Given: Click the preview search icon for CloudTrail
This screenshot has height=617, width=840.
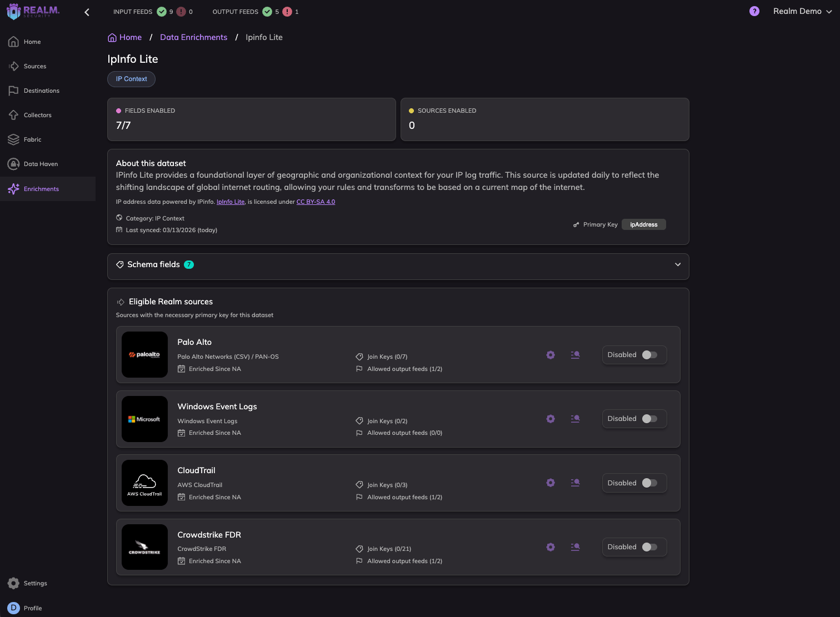Looking at the screenshot, I should 575,483.
